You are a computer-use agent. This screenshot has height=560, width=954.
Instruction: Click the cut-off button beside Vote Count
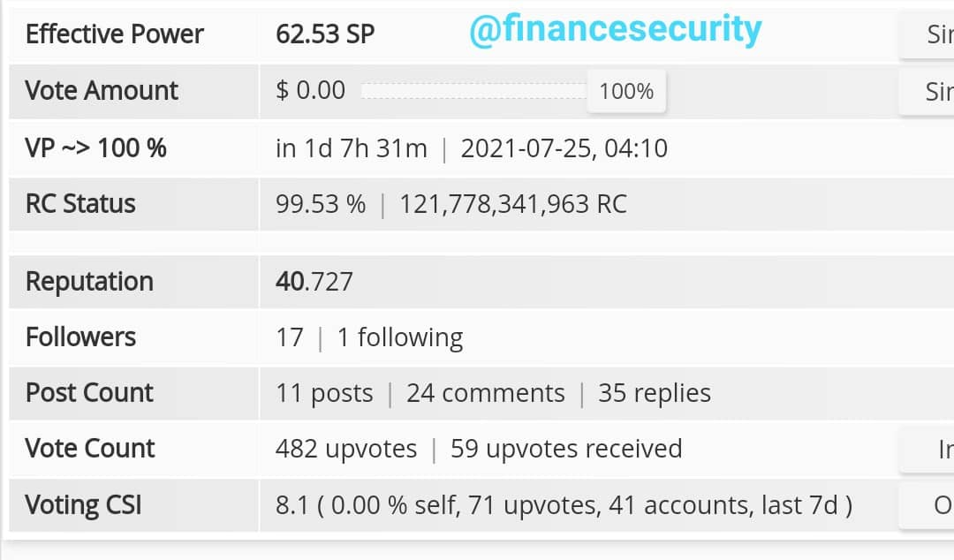pos(927,450)
